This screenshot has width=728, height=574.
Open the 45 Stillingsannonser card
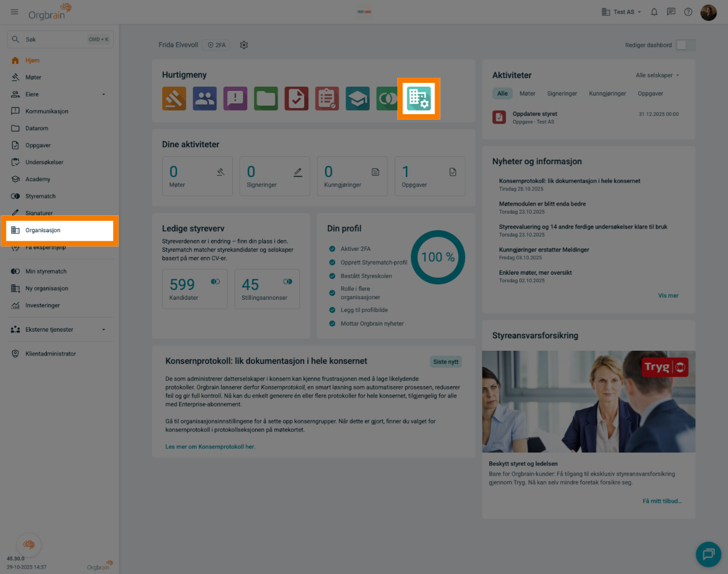click(267, 289)
